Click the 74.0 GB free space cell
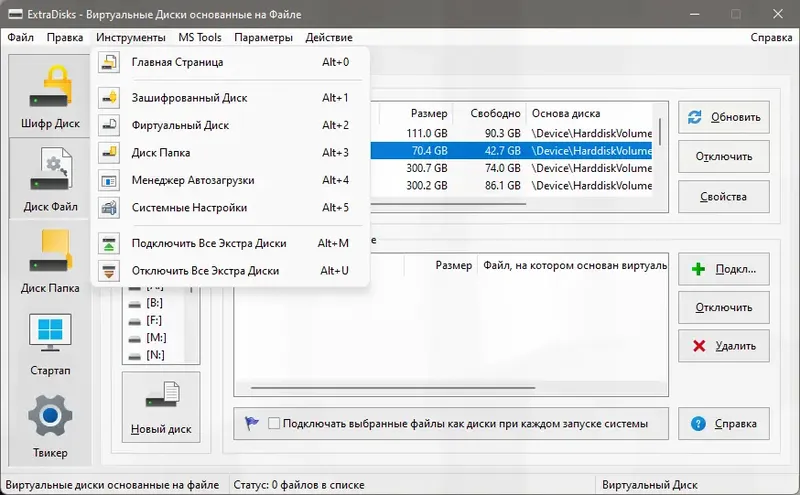The height and width of the screenshot is (495, 800). coord(503,168)
